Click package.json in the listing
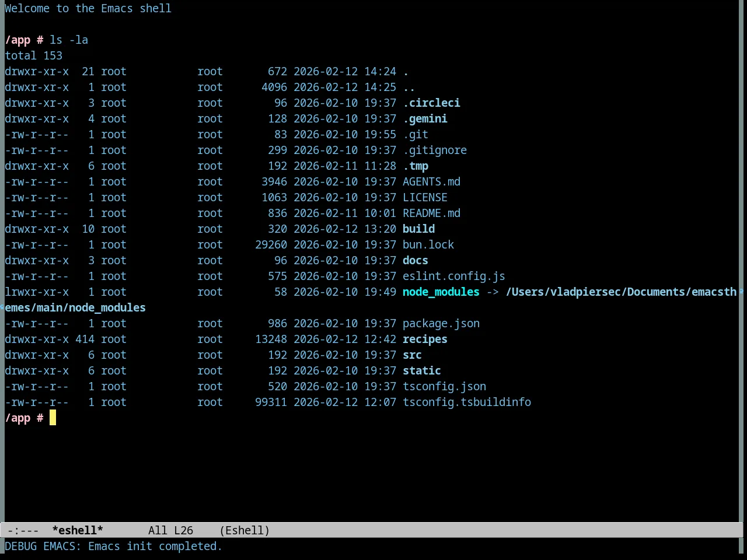Image resolution: width=747 pixels, height=560 pixels. [x=441, y=323]
